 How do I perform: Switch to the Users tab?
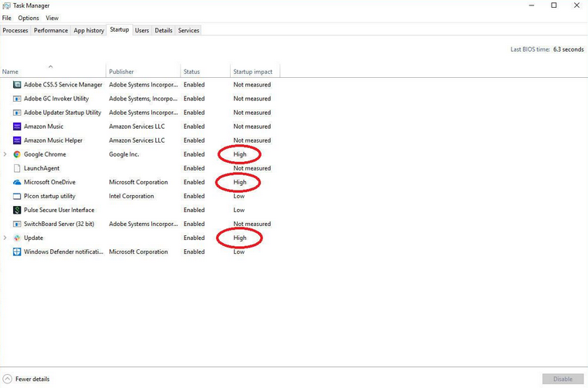pos(142,30)
